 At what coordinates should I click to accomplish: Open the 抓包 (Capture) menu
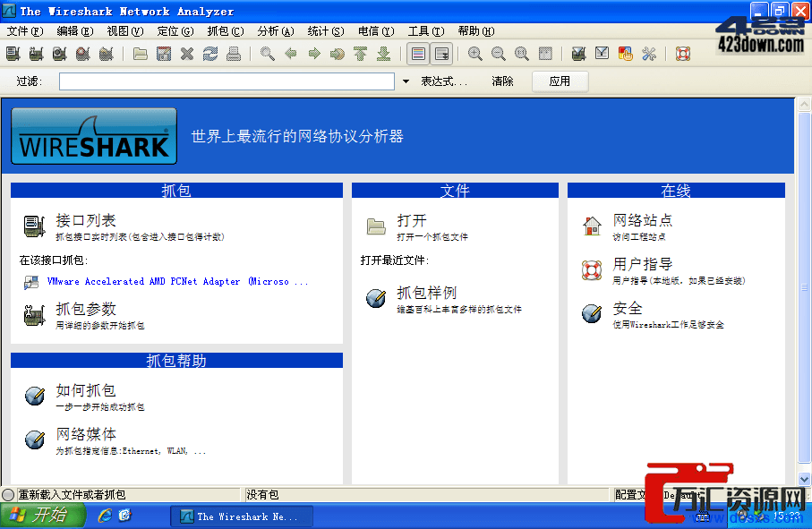[226, 31]
